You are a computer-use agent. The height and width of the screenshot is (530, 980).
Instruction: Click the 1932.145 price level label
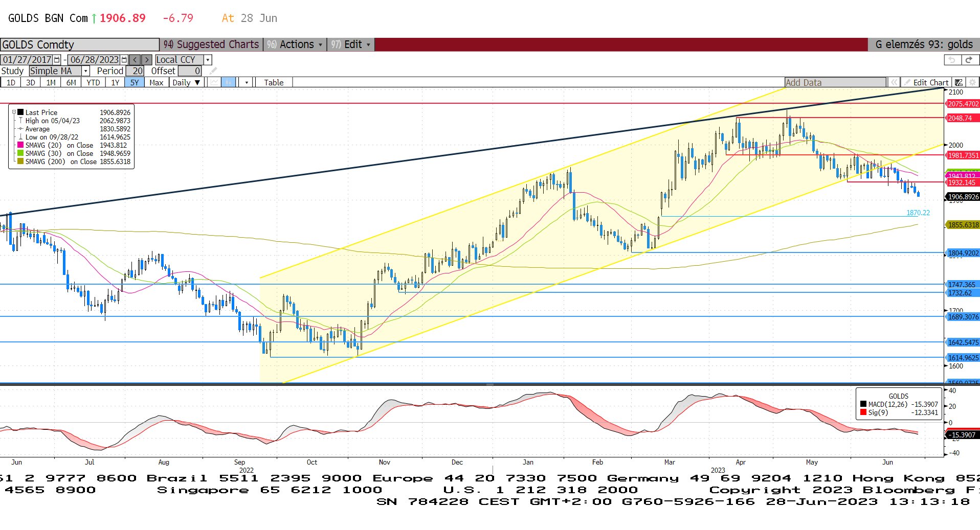[963, 182]
